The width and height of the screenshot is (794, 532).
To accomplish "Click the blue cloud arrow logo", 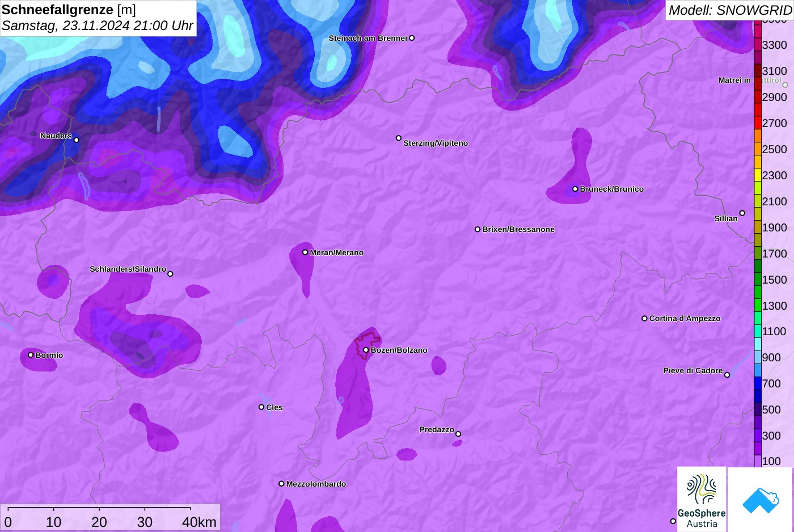I will coord(760,500).
